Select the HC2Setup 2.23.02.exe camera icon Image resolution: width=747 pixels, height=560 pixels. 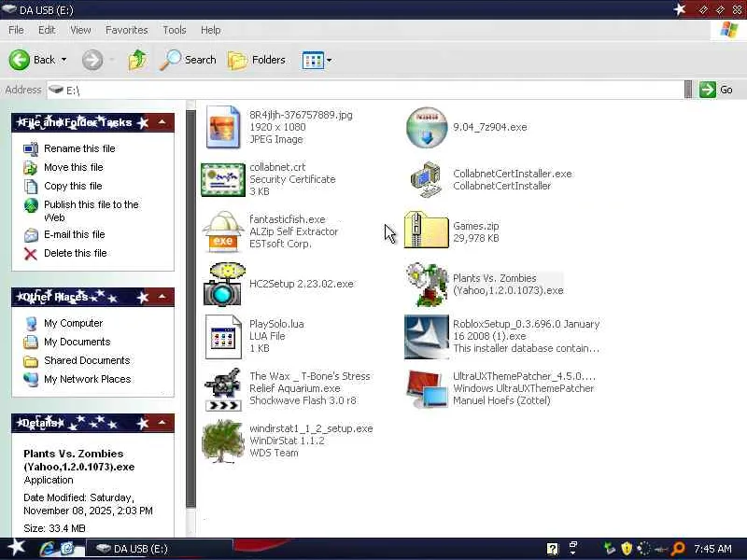pyautogui.click(x=223, y=284)
